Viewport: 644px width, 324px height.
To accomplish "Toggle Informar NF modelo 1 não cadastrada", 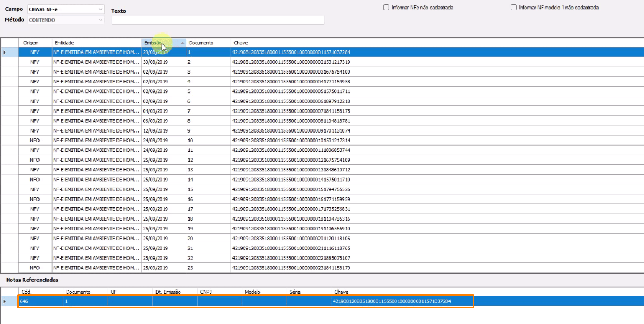I will (513, 8).
